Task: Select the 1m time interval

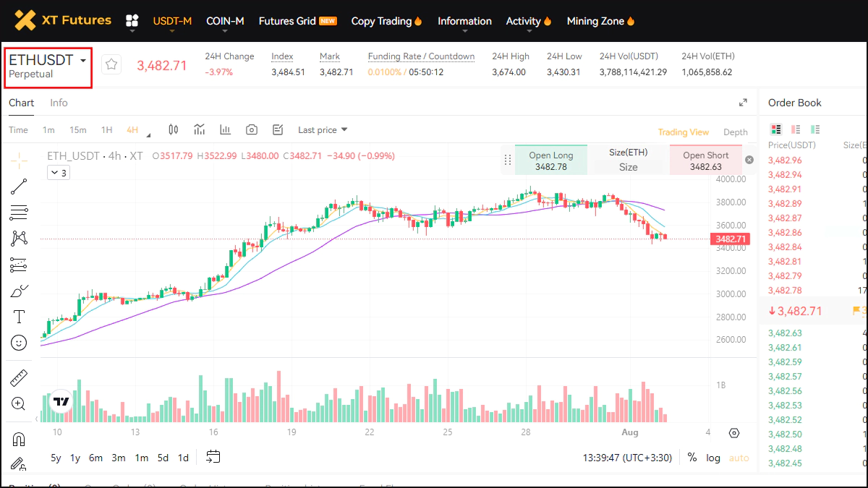Action: (48, 130)
